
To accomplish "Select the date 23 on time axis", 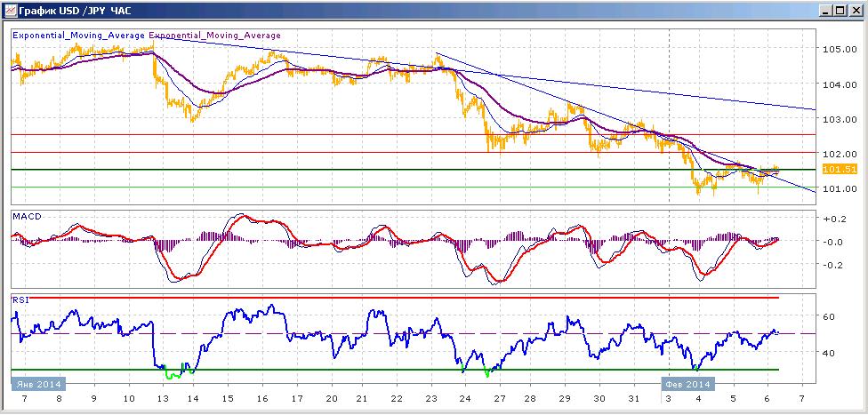I will pyautogui.click(x=430, y=398).
